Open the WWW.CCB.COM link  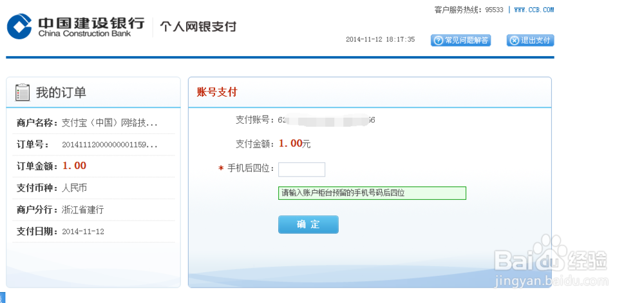pos(534,10)
